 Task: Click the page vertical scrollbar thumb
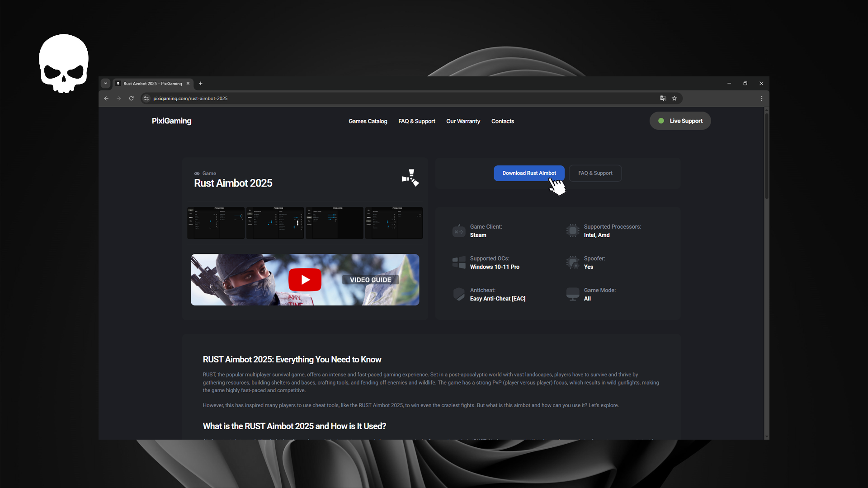coord(766,156)
